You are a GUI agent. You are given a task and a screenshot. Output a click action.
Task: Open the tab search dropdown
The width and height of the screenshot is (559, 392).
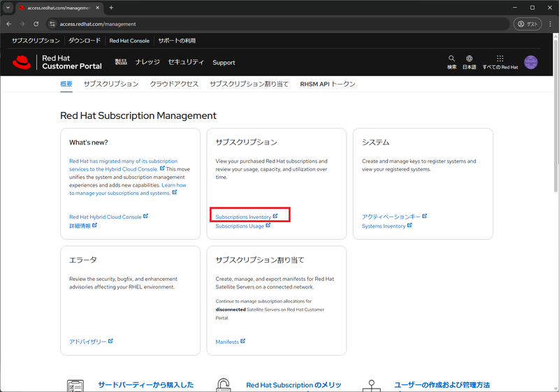8,8
